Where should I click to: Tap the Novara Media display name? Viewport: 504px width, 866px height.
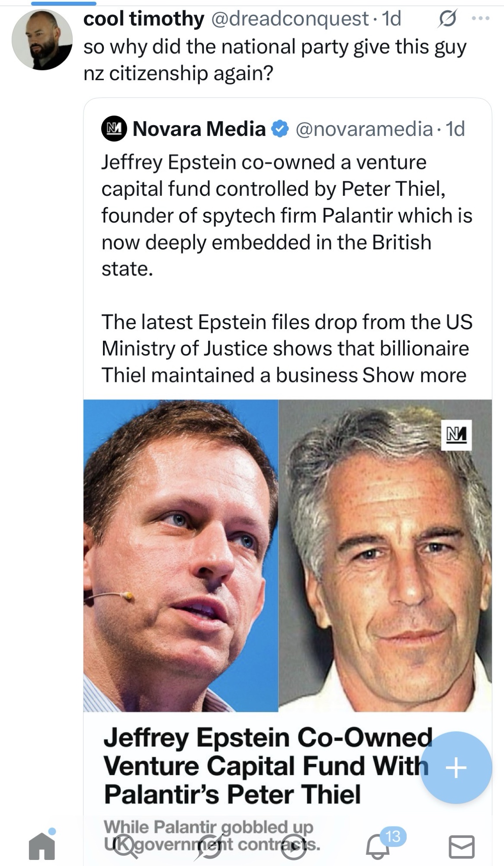click(199, 129)
